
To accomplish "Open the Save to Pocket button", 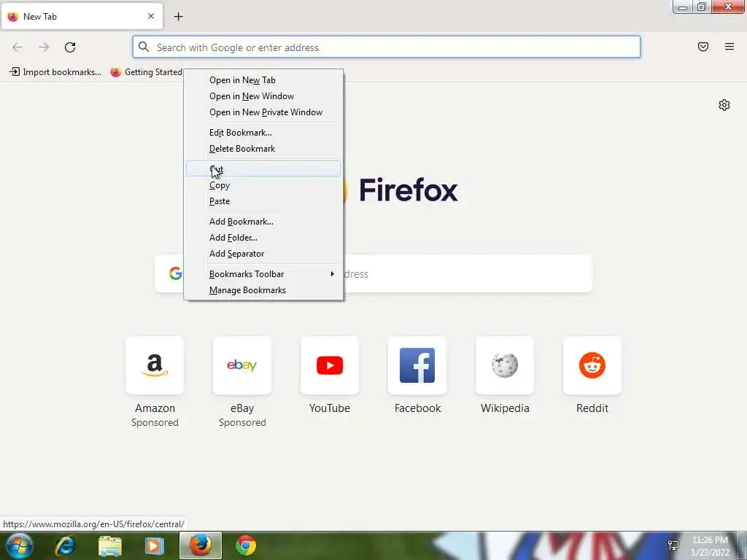I will pyautogui.click(x=703, y=47).
